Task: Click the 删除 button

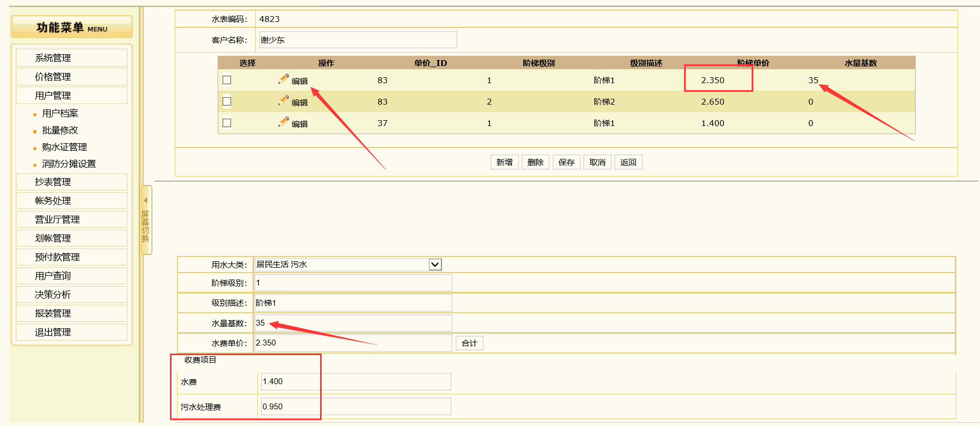Action: [x=535, y=162]
